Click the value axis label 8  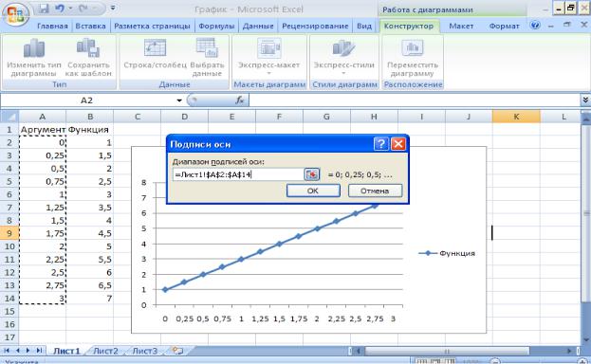(x=143, y=182)
